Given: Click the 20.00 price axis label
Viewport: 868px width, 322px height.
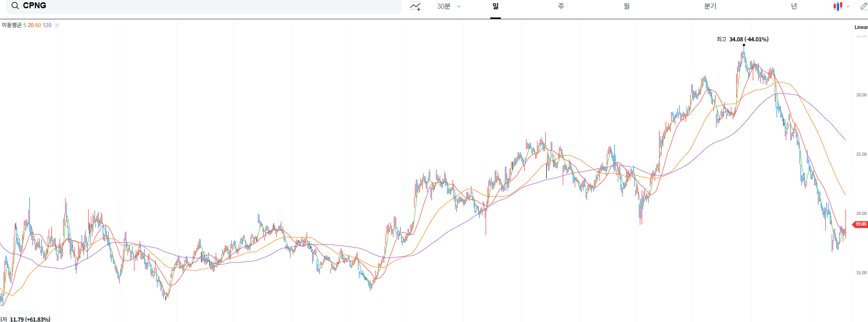Looking at the screenshot, I should point(861,214).
